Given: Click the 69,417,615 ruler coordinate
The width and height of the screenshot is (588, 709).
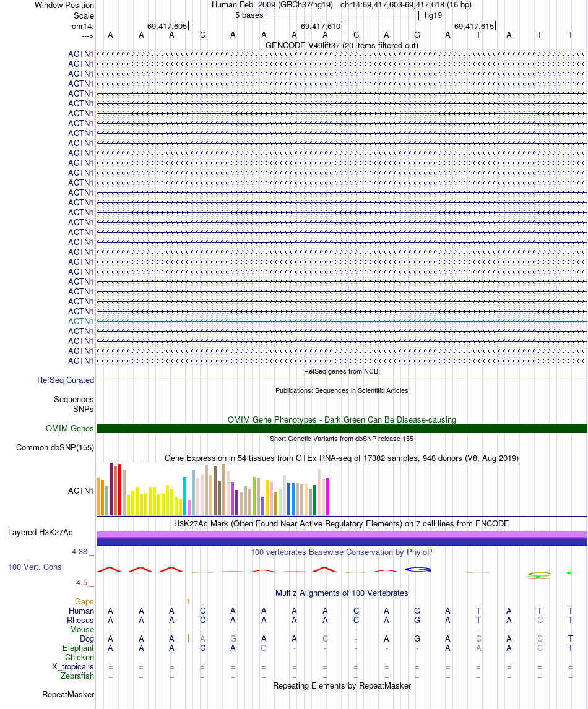Looking at the screenshot, I should [x=474, y=26].
